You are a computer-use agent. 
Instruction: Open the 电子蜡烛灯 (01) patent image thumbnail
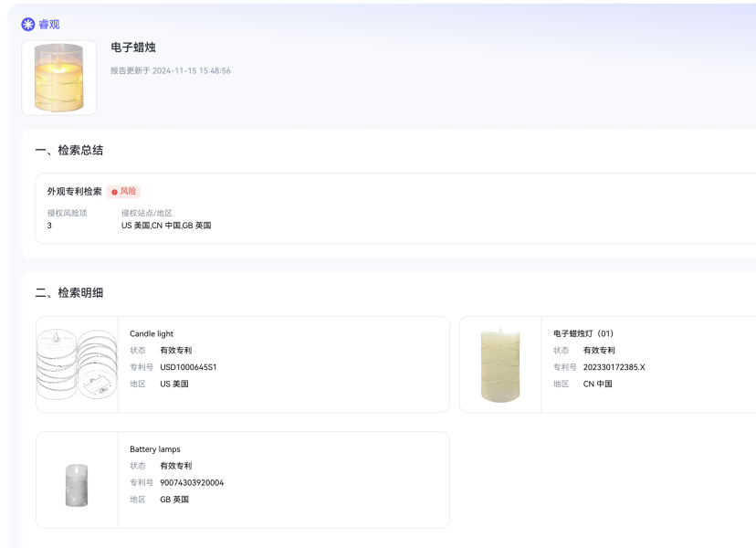500,364
